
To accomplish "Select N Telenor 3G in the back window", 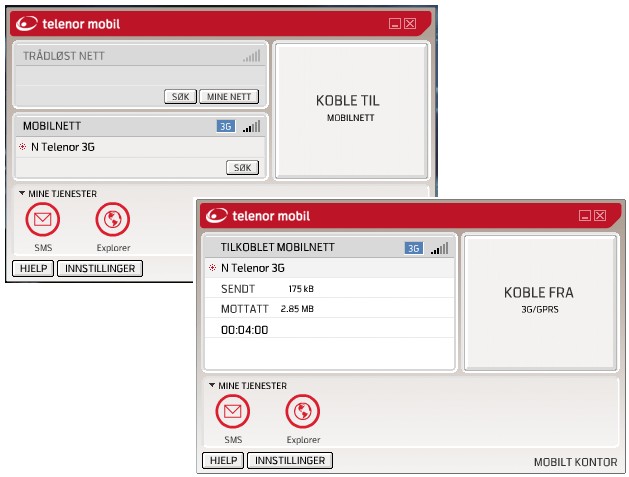I will coord(140,147).
